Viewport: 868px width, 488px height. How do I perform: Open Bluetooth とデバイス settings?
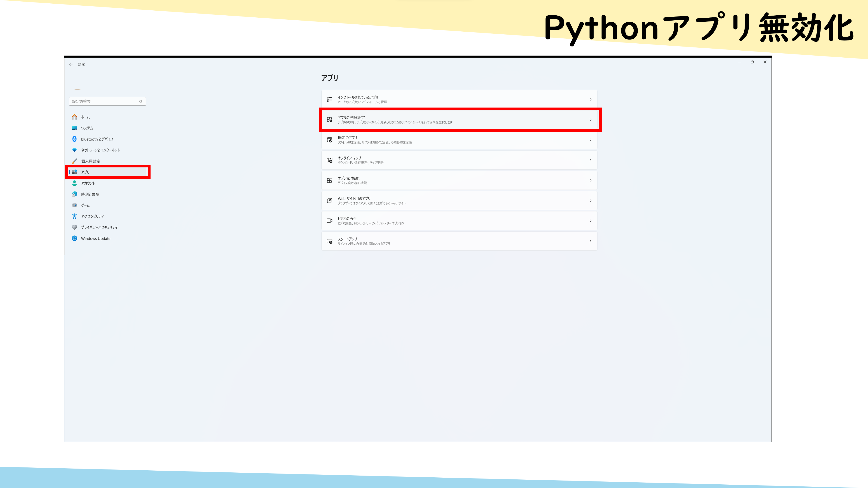point(108,139)
